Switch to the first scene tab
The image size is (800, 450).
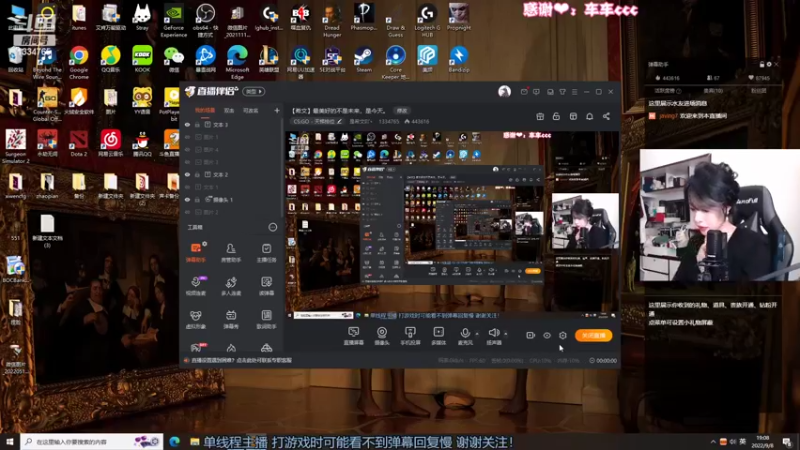click(x=205, y=110)
